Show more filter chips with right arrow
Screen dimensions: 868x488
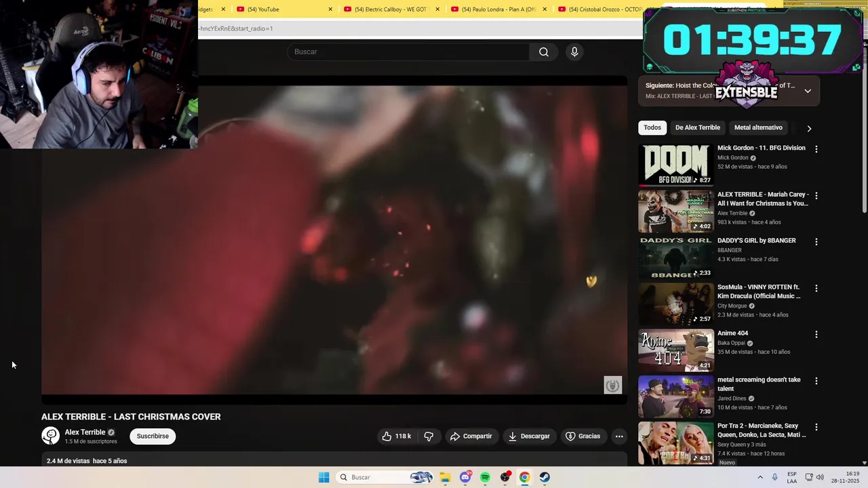click(x=808, y=128)
